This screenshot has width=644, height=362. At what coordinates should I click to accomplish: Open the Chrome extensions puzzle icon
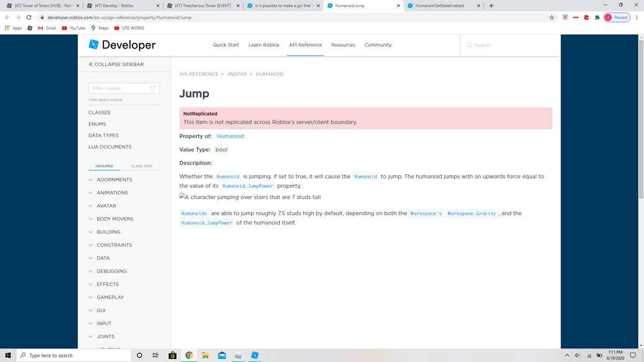[x=597, y=17]
